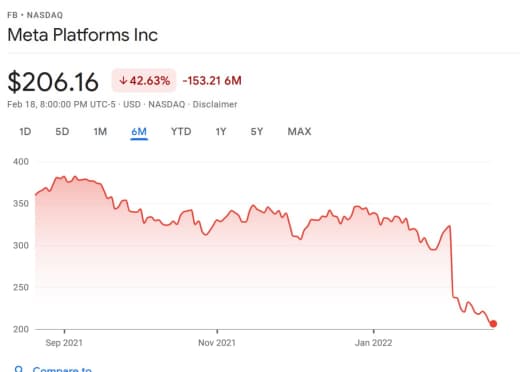Open the Compare to option
This screenshot has height=372, width=520.
pyautogui.click(x=62, y=369)
